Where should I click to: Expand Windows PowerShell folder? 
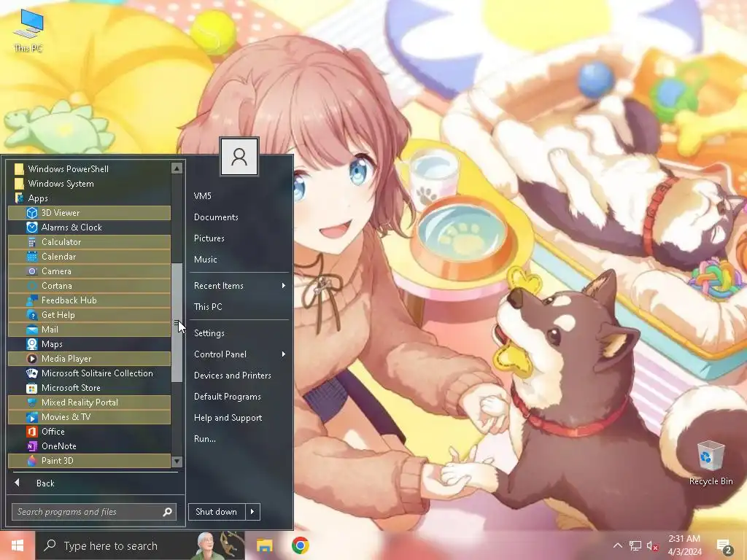tap(90, 169)
